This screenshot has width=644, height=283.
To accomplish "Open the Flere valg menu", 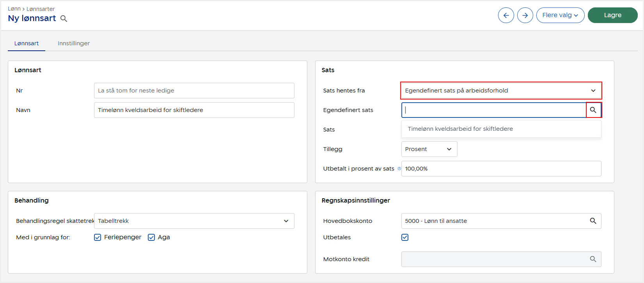I will (x=560, y=15).
